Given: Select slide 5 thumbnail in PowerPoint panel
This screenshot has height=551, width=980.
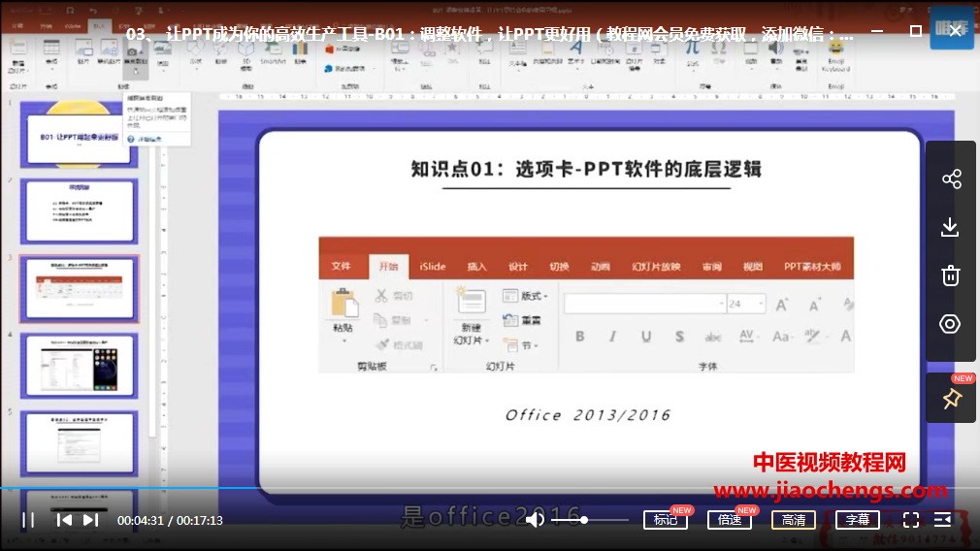Looking at the screenshot, I should coord(80,443).
